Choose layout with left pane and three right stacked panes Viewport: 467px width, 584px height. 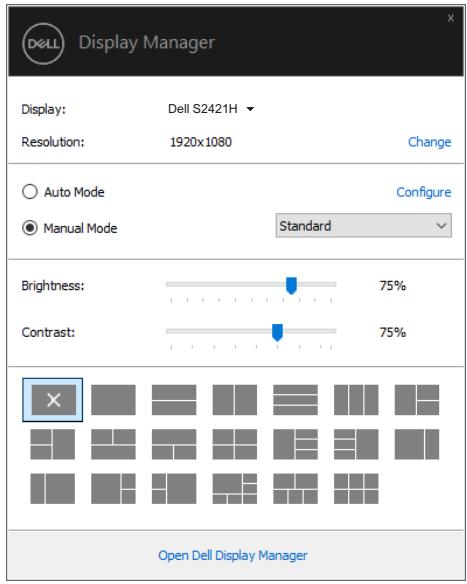click(x=295, y=444)
